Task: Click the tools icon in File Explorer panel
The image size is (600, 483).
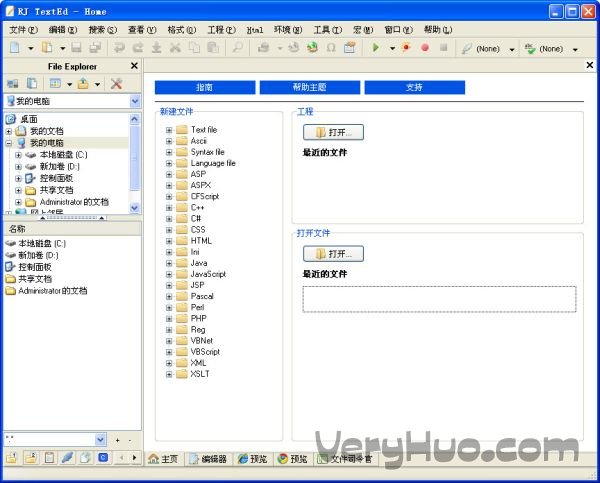Action: [117, 84]
